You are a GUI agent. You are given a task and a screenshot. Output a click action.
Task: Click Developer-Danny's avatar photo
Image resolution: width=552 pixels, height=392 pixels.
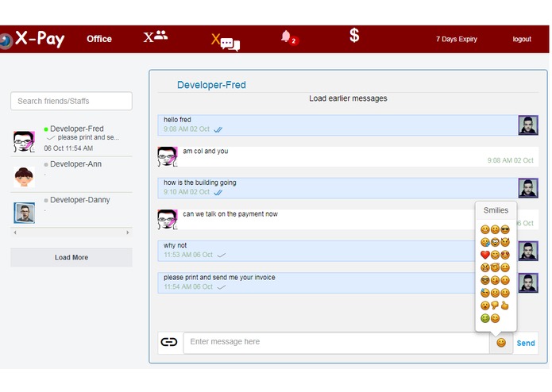coord(25,213)
